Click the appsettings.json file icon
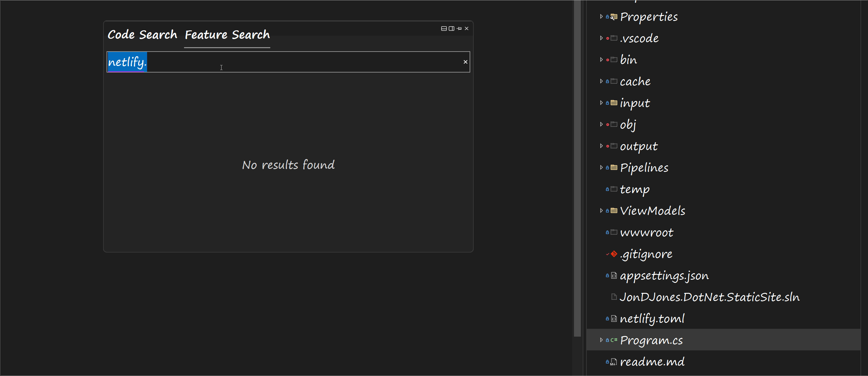 pyautogui.click(x=614, y=276)
